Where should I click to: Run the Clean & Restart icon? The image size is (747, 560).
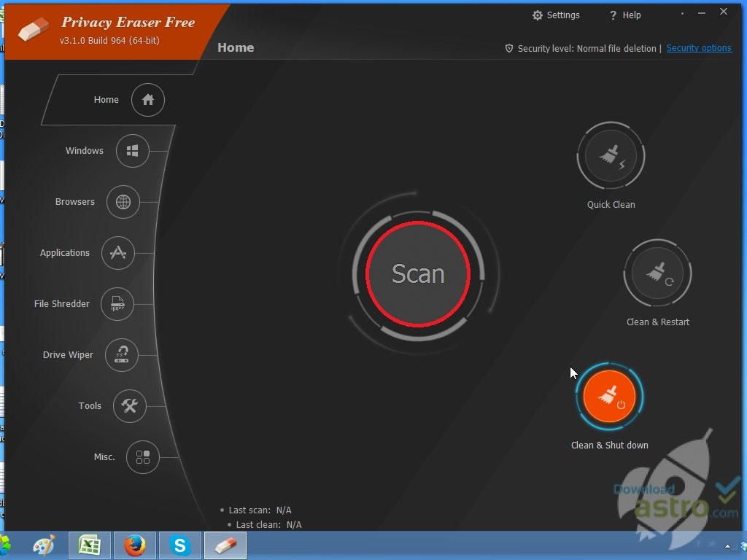[657, 273]
